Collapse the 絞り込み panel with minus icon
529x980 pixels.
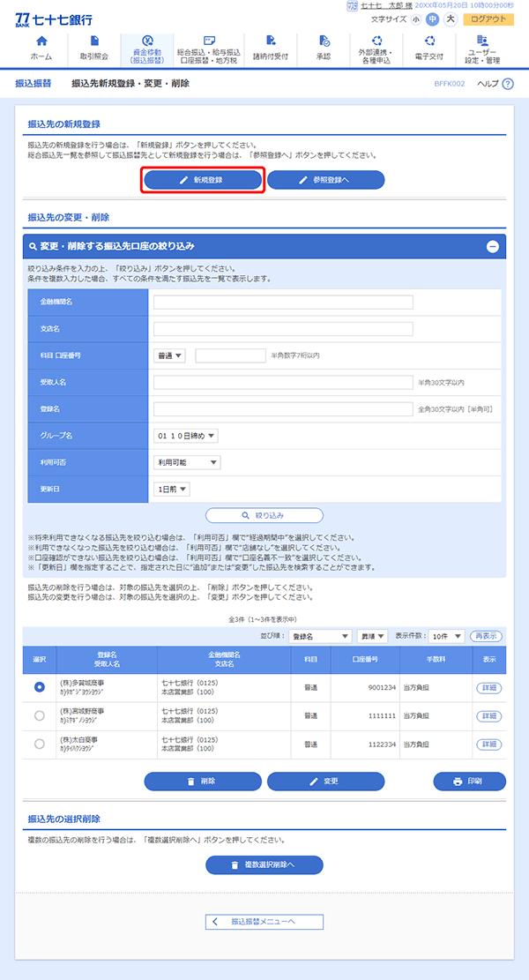point(493,246)
